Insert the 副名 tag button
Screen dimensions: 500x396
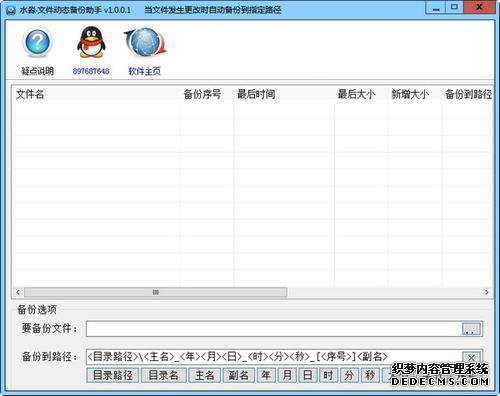point(239,375)
